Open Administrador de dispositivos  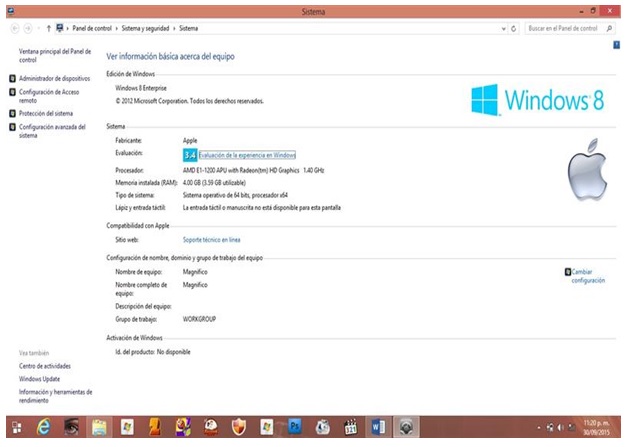[54, 77]
